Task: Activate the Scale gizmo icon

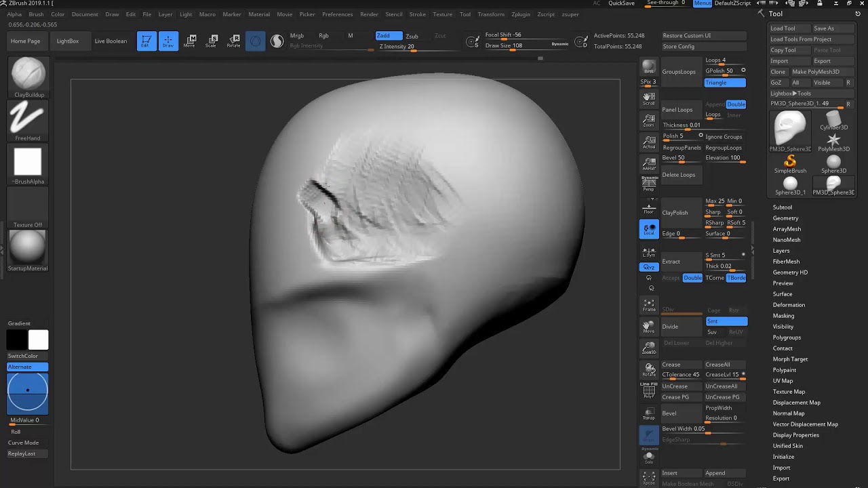Action: [212, 41]
